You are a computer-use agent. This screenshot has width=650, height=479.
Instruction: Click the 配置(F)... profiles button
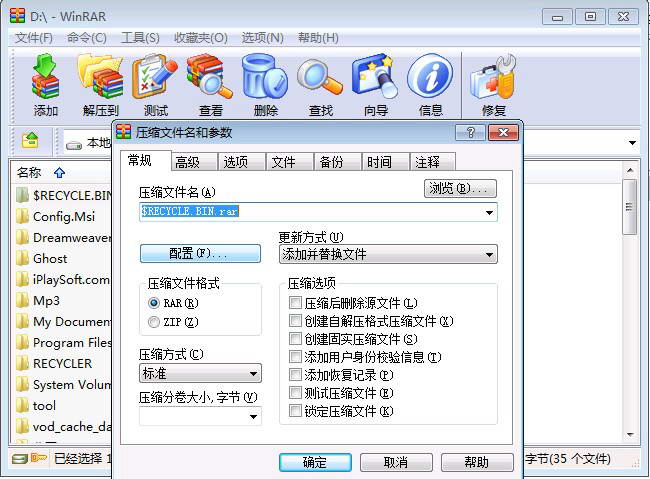click(200, 253)
